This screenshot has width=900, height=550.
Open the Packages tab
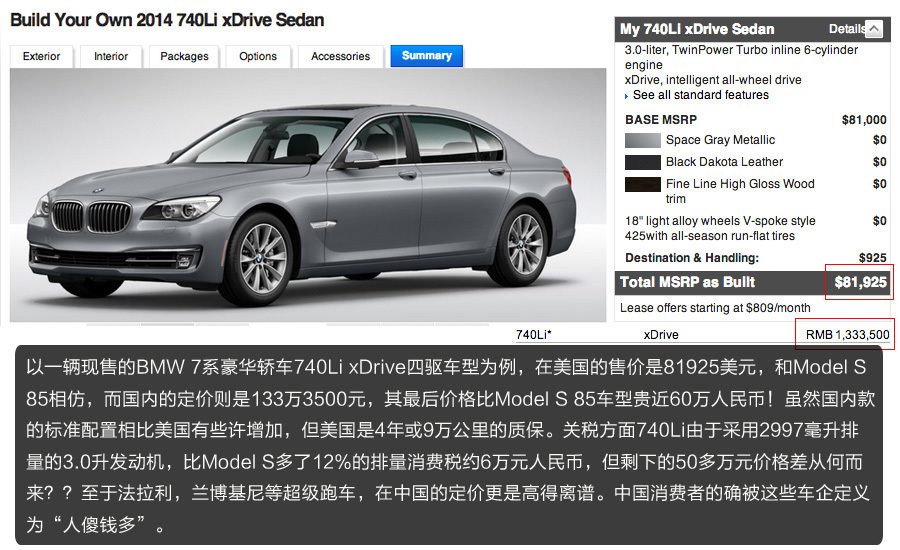pyautogui.click(x=184, y=56)
